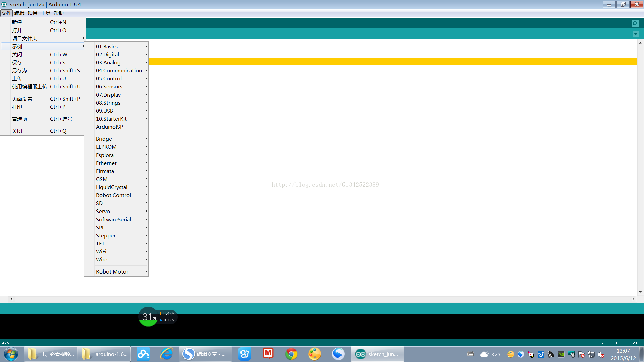This screenshot has height=362, width=644.
Task: Choose 打开 Ctrl+O menu entry
Action: click(x=43, y=30)
